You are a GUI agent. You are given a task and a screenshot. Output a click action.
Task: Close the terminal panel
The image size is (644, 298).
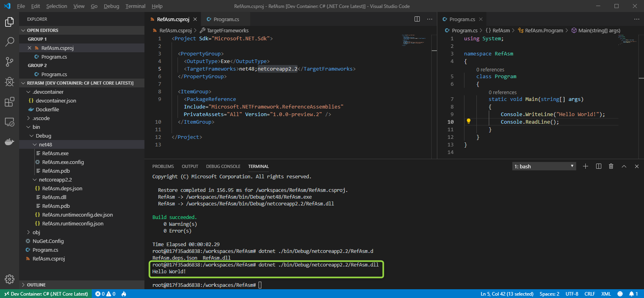click(x=637, y=166)
